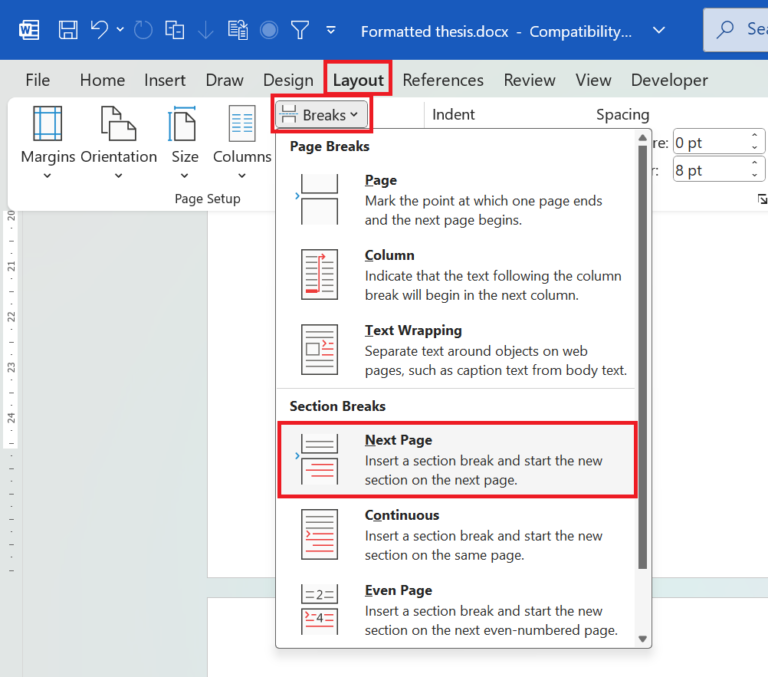Image resolution: width=768 pixels, height=677 pixels.
Task: Click the Breaks menu scrollbar thumb
Action: 643,357
